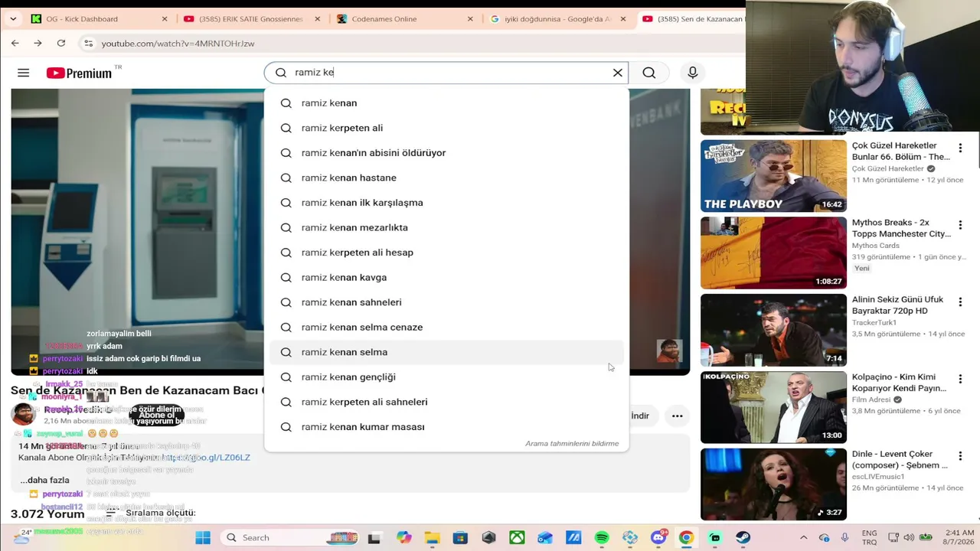
Task: Pick suggestion "ramiz kerpeten ali hesap"
Action: (446, 253)
